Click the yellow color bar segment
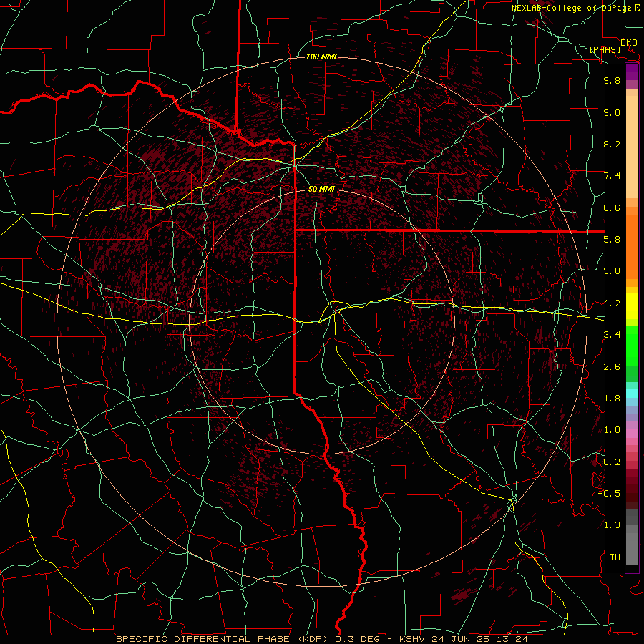The height and width of the screenshot is (644, 644). [x=632, y=306]
